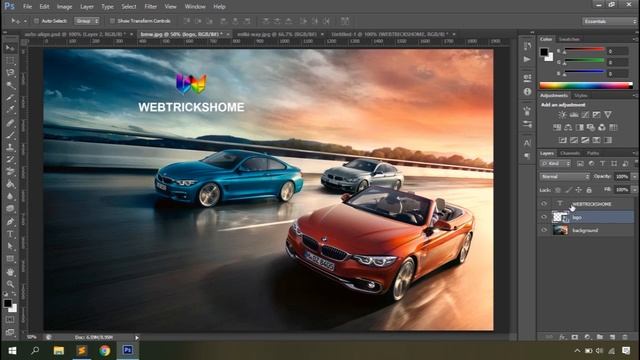The image size is (640, 360).
Task: Switch to the Swatches tab
Action: pyautogui.click(x=569, y=39)
